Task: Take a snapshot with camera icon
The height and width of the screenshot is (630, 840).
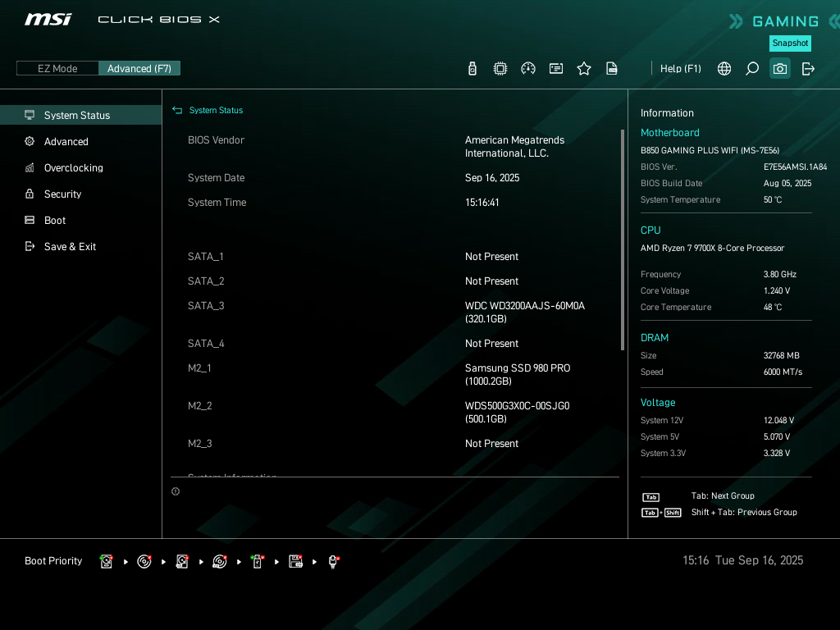Action: pyautogui.click(x=780, y=69)
